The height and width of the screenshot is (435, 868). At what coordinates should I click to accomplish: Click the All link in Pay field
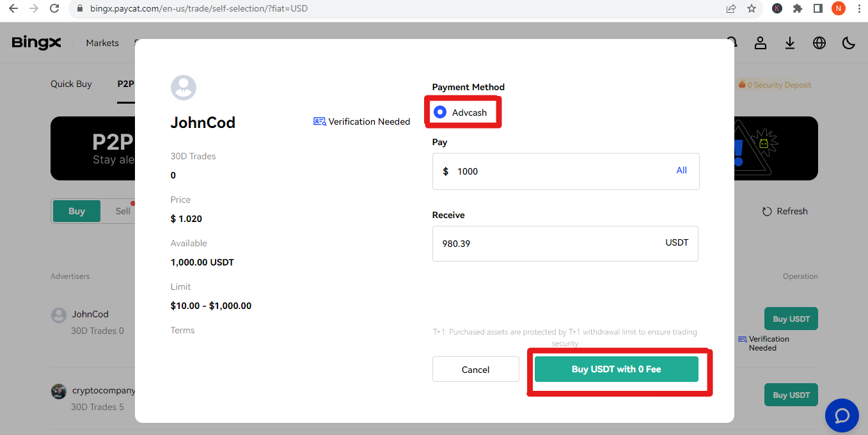[682, 170]
